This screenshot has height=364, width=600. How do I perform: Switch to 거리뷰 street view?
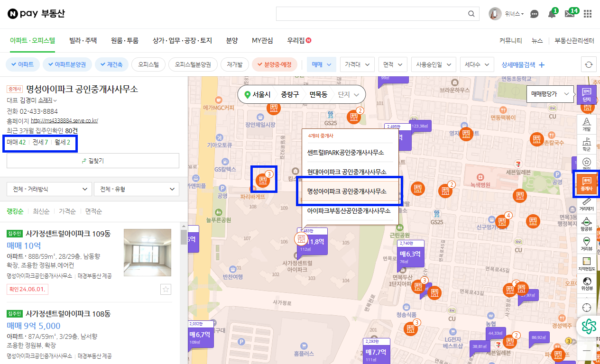pyautogui.click(x=587, y=245)
